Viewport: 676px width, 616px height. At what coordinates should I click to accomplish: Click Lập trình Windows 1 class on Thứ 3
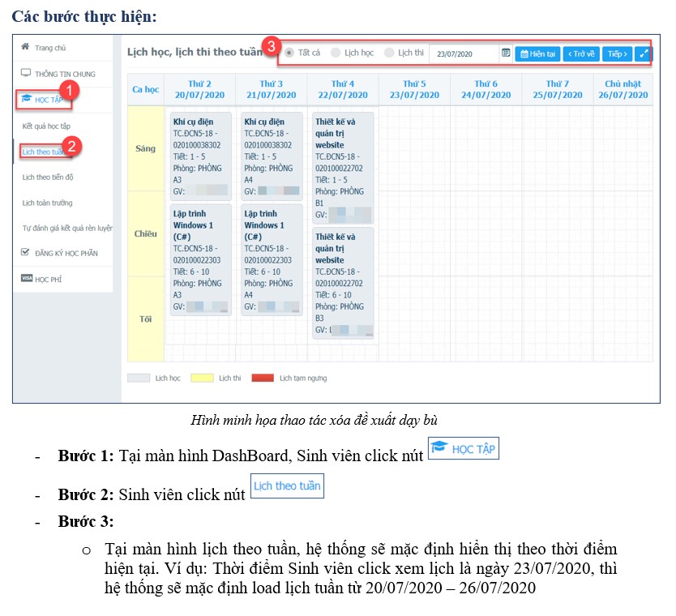tap(272, 260)
